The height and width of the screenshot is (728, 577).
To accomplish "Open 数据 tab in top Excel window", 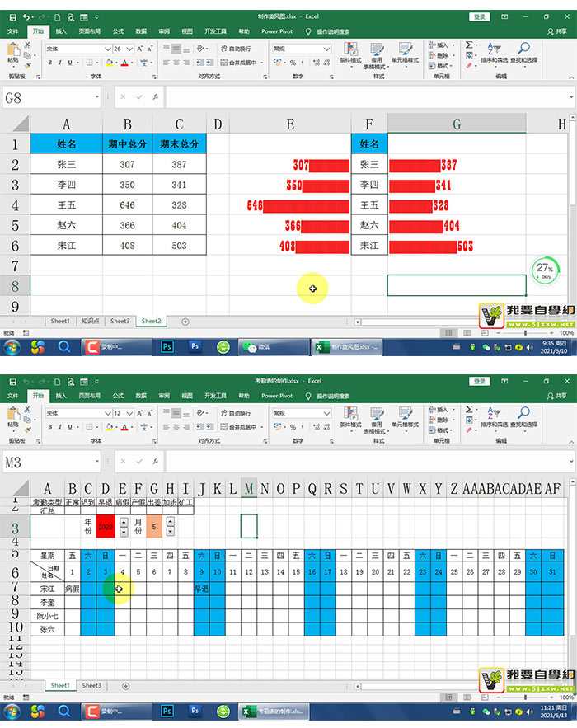I will [x=141, y=31].
